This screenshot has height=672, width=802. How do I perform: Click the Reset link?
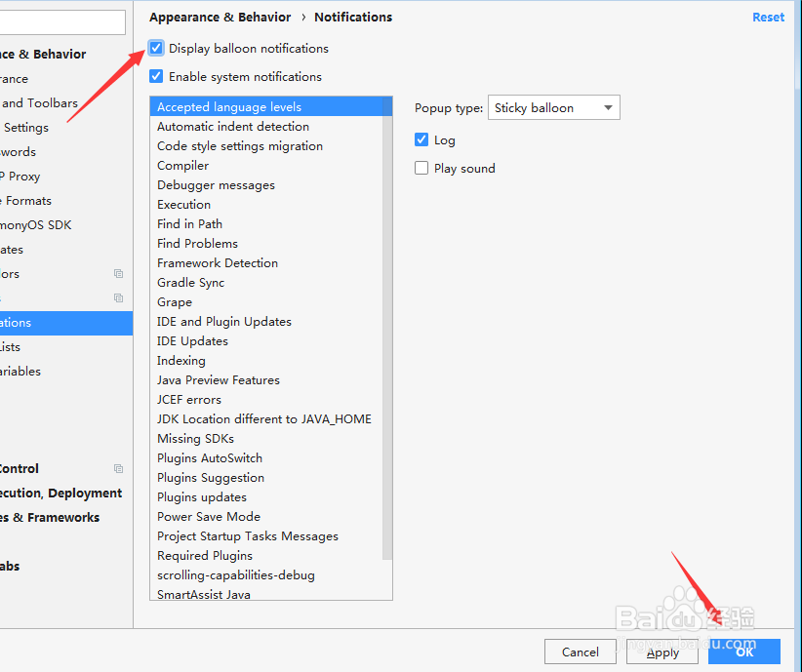pos(768,18)
